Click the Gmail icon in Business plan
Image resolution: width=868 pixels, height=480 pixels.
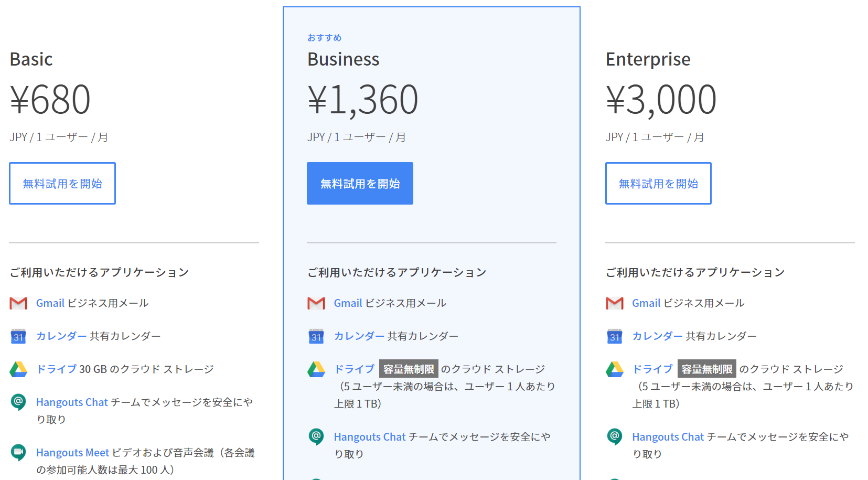point(316,303)
